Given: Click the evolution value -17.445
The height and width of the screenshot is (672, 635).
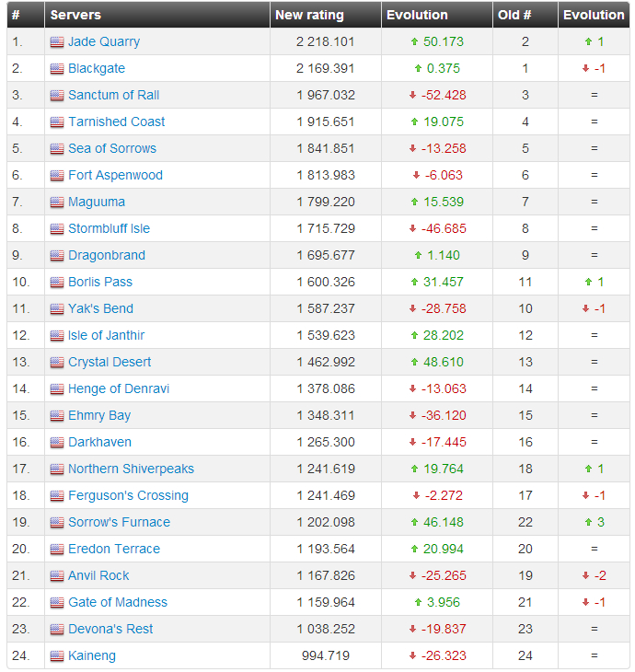Looking at the screenshot, I should 444,442.
